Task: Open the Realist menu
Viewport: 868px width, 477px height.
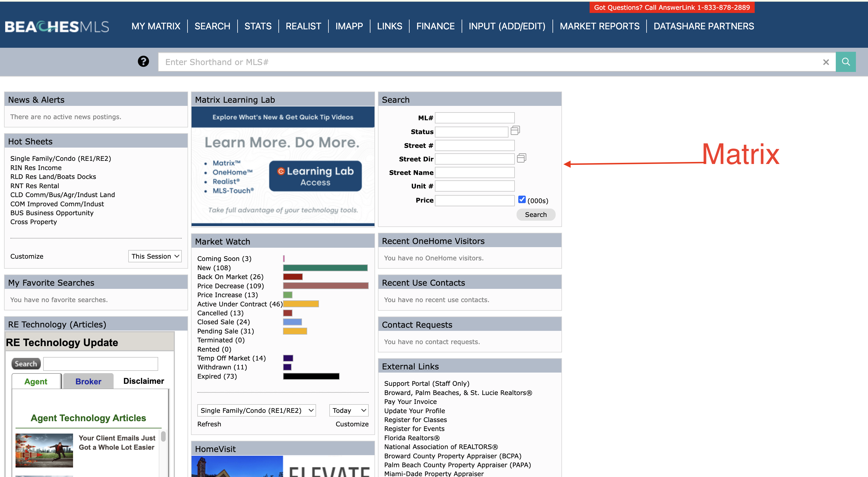Action: click(303, 26)
